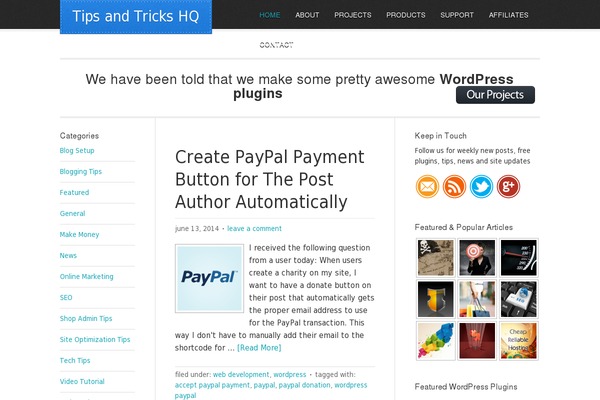Click the Read More link
Image resolution: width=600 pixels, height=400 pixels.
click(x=259, y=348)
